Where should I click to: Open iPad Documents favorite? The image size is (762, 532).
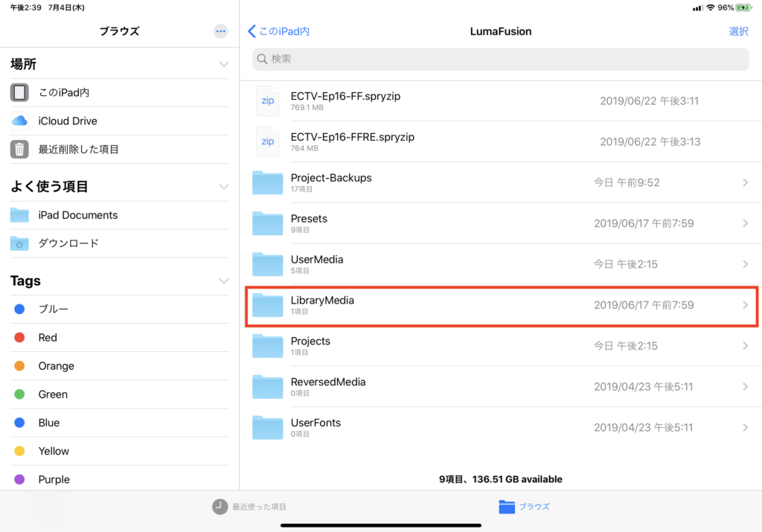pyautogui.click(x=120, y=215)
